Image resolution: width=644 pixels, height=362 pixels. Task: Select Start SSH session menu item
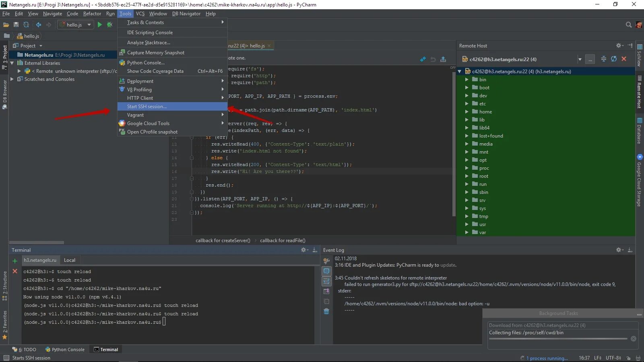pyautogui.click(x=172, y=107)
